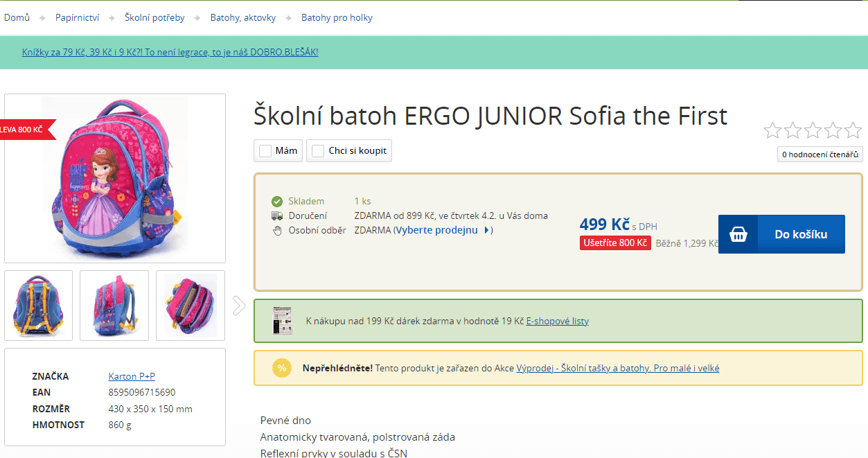Open Batohy, aktovky breadcrumb
The image size is (868, 458).
coord(242,17)
